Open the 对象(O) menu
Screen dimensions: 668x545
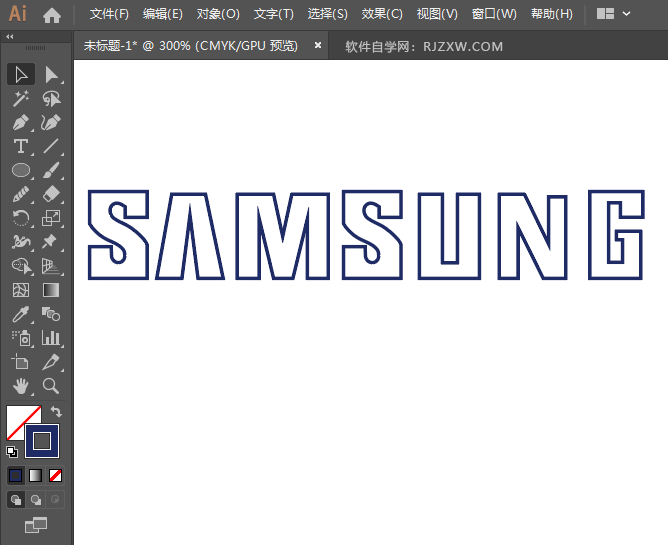tap(218, 14)
